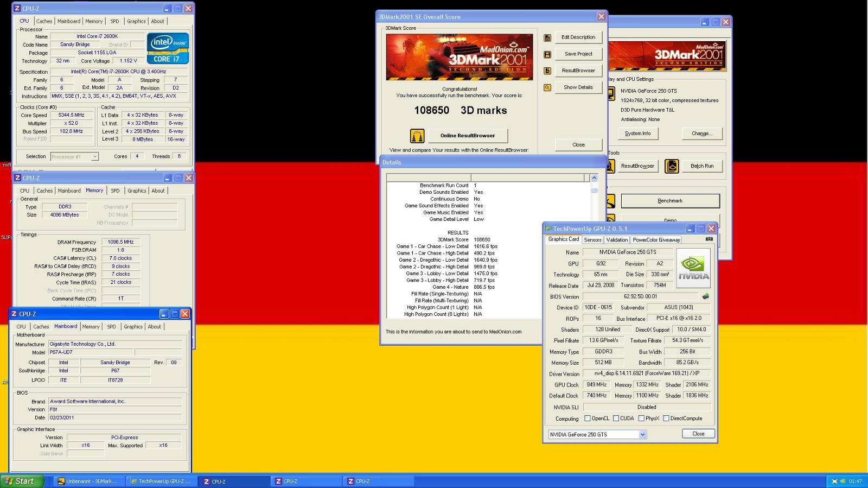The image size is (868, 488).
Task: Click the DRAM Frequency value 1096.5 MHz
Action: [120, 242]
